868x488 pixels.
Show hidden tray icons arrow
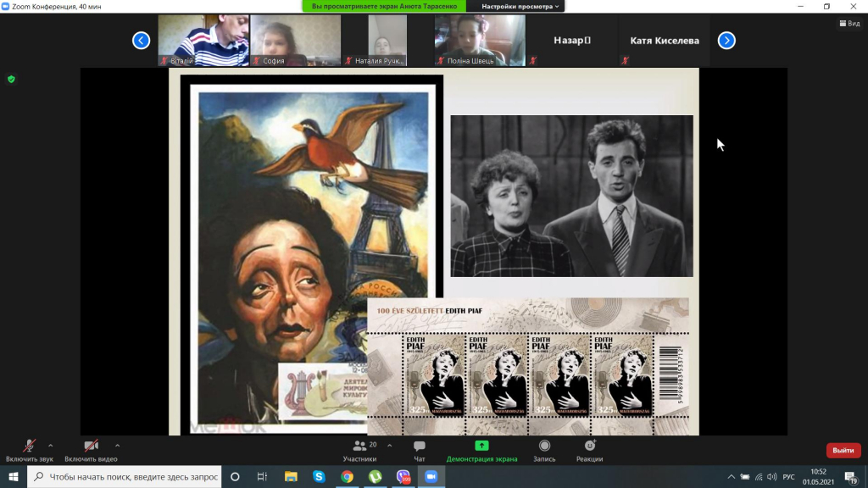[x=732, y=477]
